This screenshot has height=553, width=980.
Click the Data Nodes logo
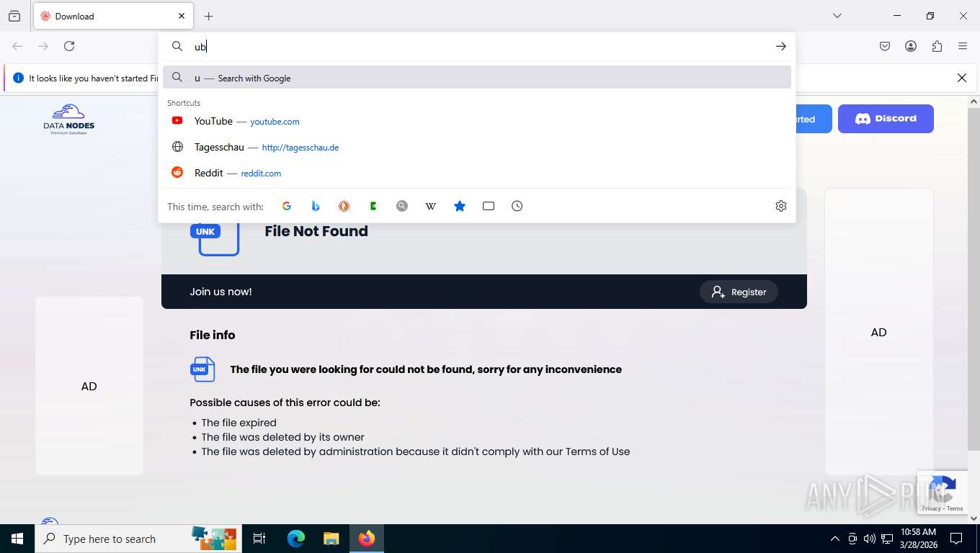pyautogui.click(x=69, y=120)
